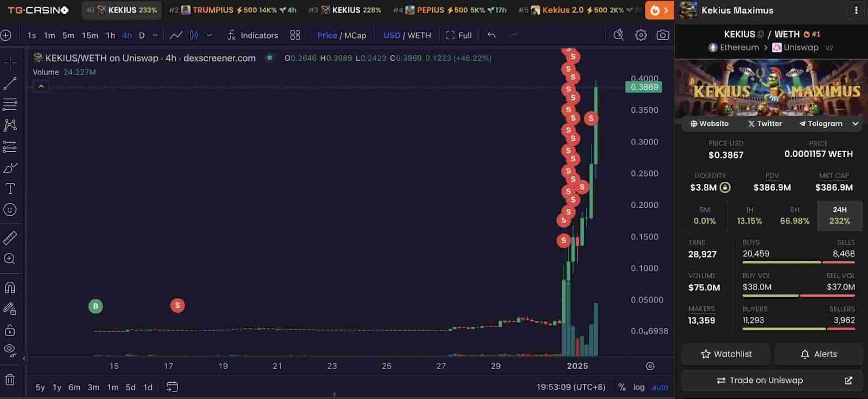Toggle log scale mode
The height and width of the screenshot is (399, 868).
(639, 387)
